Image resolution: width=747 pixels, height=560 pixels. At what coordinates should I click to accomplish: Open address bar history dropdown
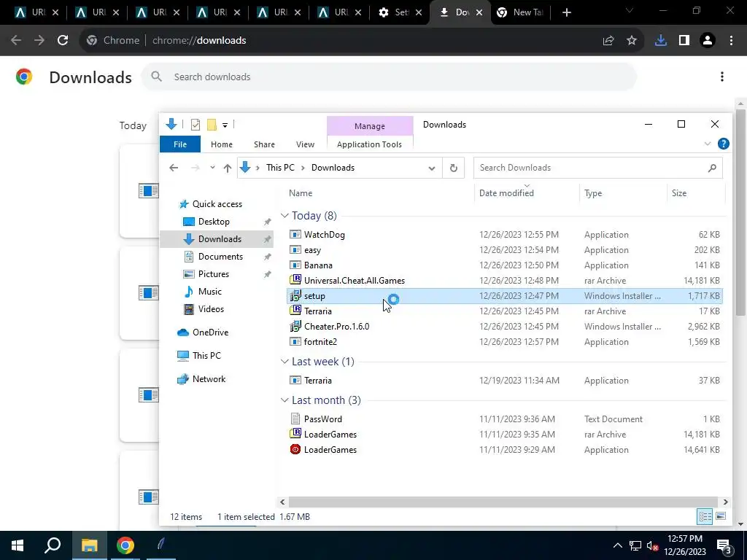tap(432, 168)
